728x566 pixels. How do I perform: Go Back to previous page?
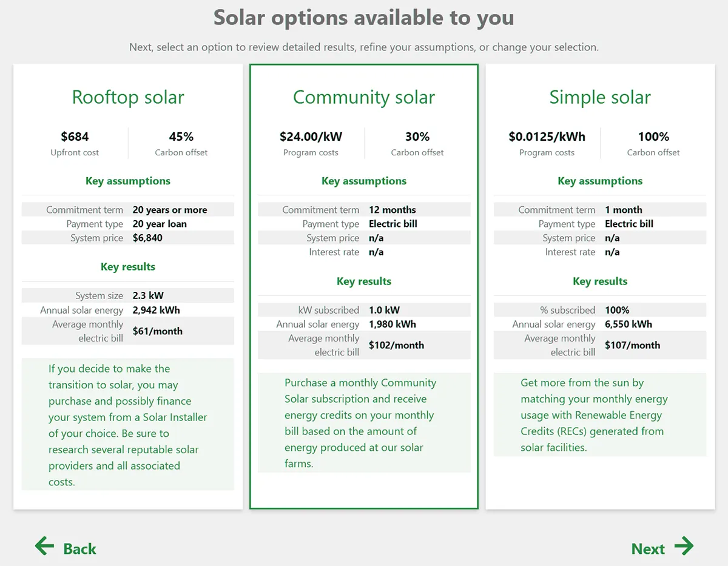79,549
